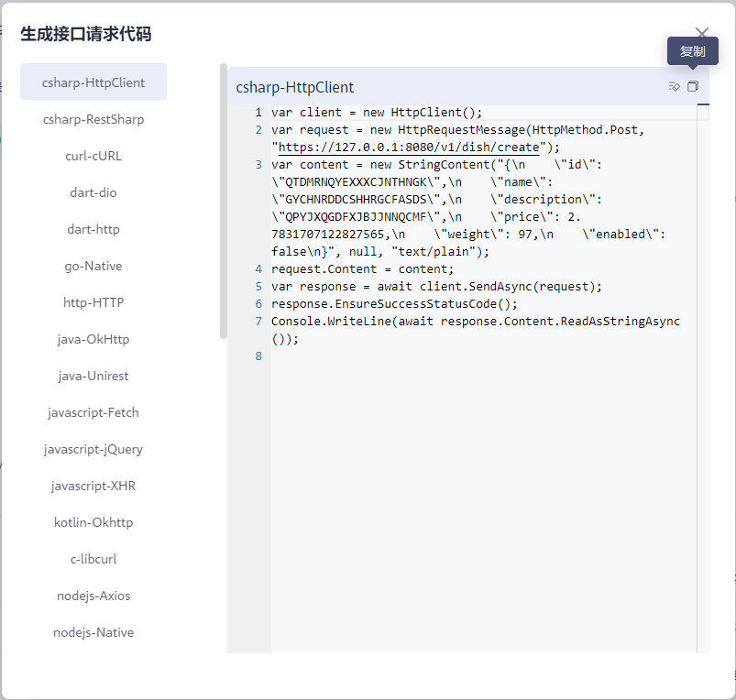Select csharp-HttpClient in the language list
The height and width of the screenshot is (700, 736).
tap(93, 82)
